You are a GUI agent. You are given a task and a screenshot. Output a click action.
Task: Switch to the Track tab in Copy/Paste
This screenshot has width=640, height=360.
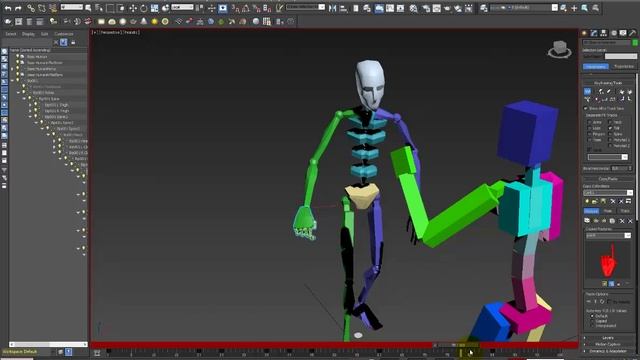625,211
